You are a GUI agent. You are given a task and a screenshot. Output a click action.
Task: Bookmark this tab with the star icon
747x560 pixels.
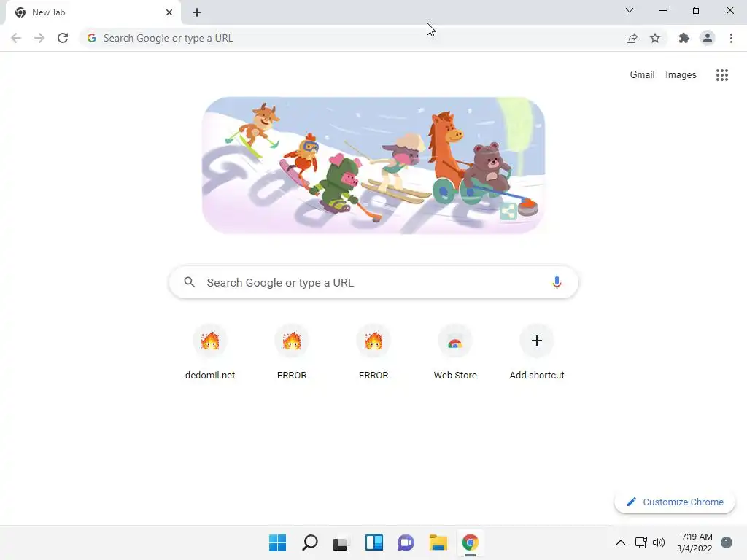(x=655, y=38)
